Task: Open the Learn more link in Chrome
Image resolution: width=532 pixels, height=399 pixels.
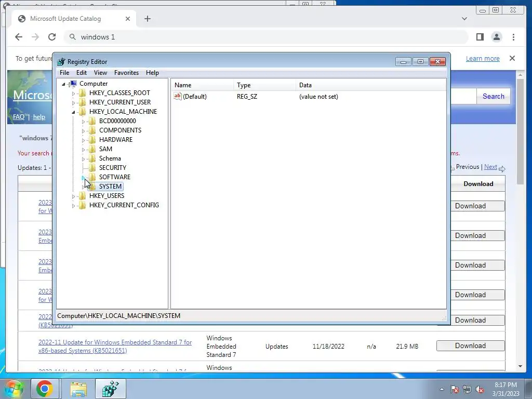Action: pyautogui.click(x=483, y=58)
